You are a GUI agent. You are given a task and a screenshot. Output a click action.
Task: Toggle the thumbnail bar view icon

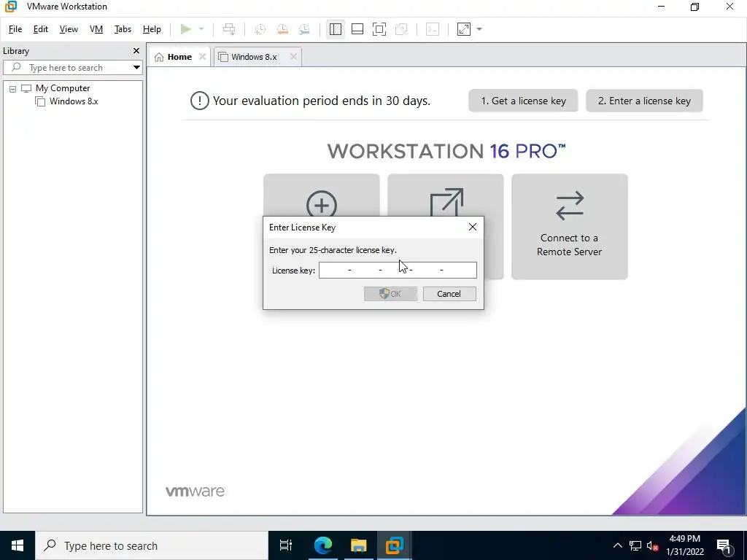click(357, 29)
